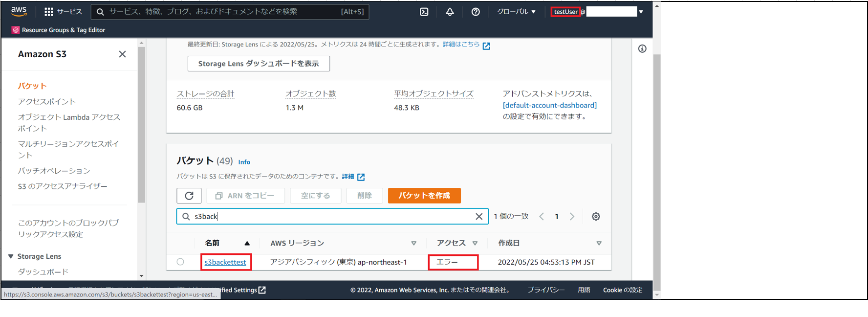Click the 平均オブジェクトサイズ metric label
Screen dimensions: 868x317
tap(434, 94)
